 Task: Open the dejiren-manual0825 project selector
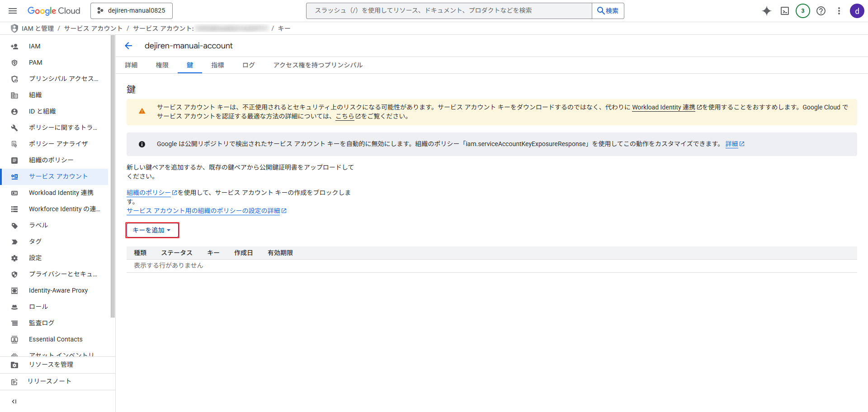(x=132, y=11)
